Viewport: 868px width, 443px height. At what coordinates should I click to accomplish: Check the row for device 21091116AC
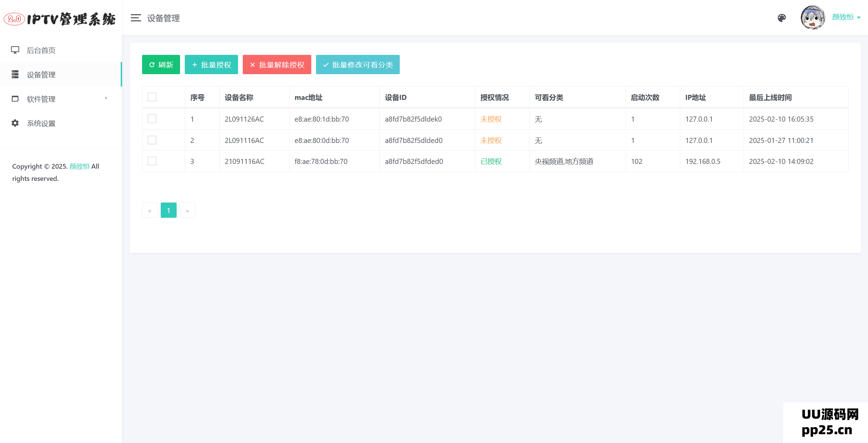[x=152, y=161]
